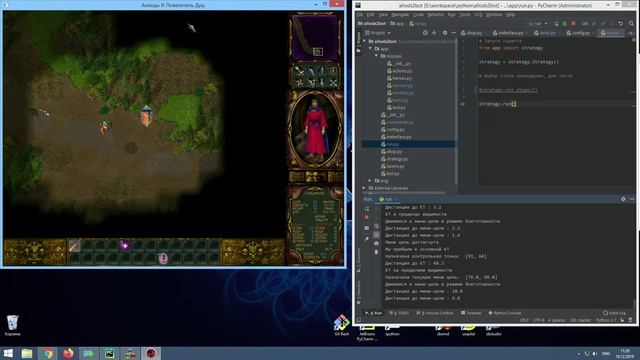
Task: Click the X cancel command icon in game
Action: click(x=333, y=83)
